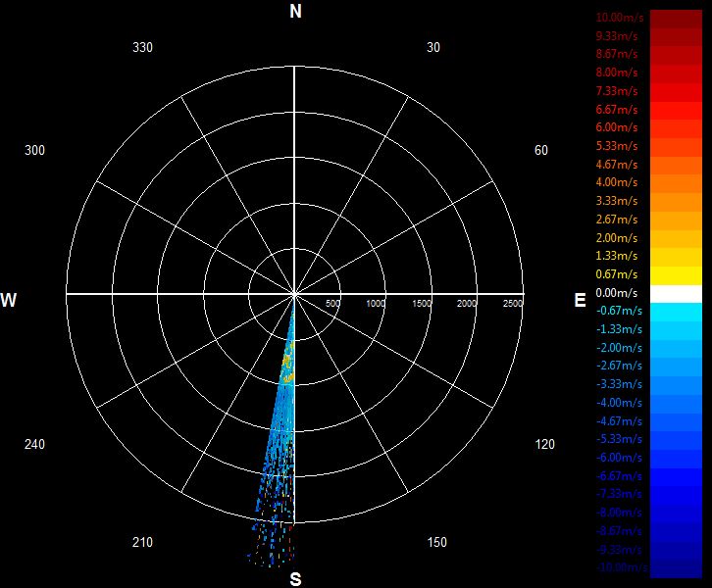Select the 300 degree azimuth label
Screen dimensions: 712x588
coord(34,150)
